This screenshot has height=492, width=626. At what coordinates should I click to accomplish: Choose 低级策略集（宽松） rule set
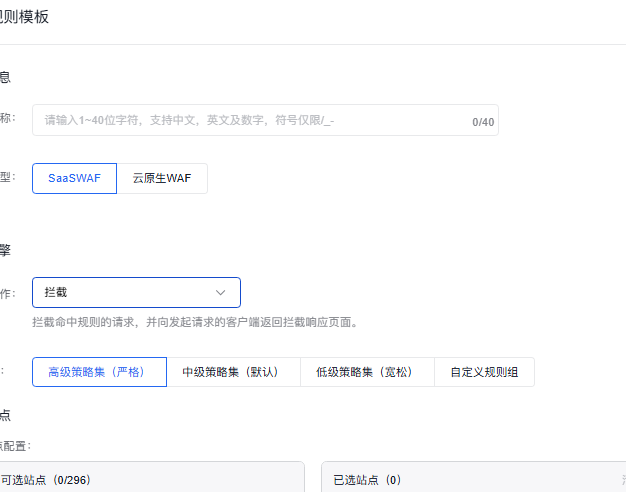tap(367, 372)
